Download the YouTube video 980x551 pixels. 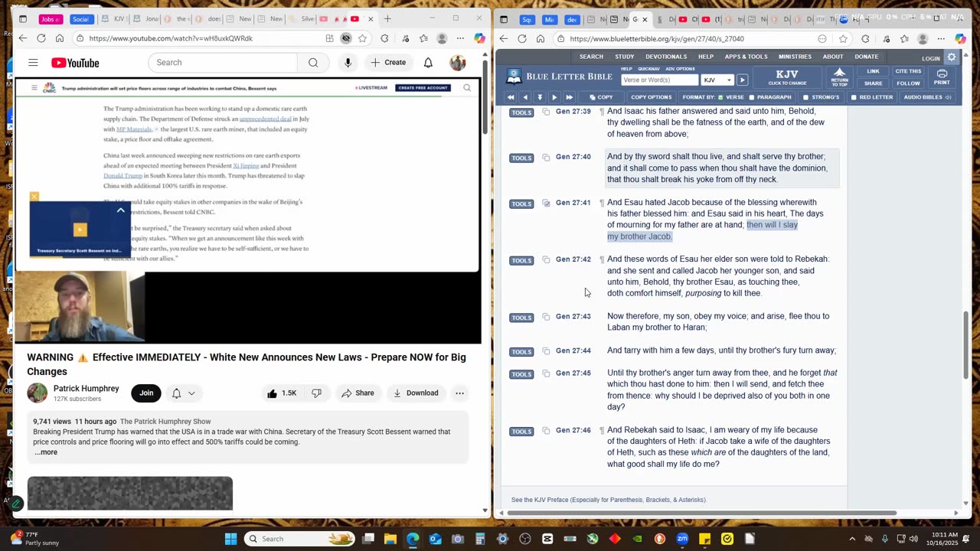[416, 393]
